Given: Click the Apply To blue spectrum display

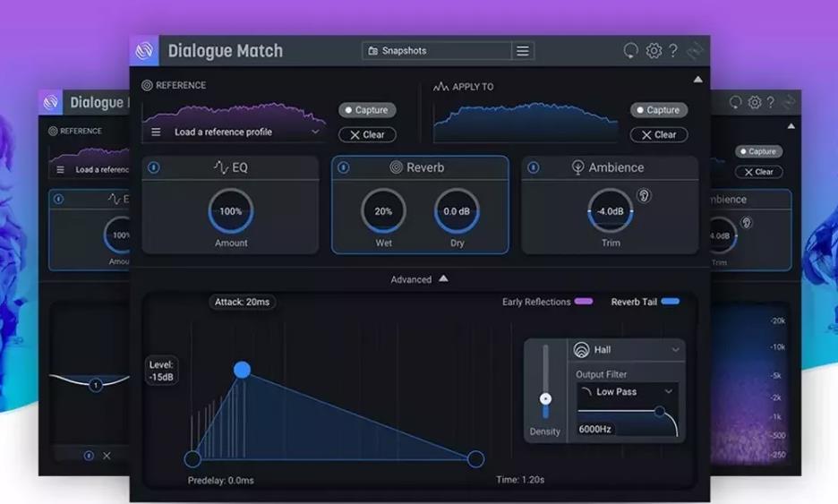Looking at the screenshot, I should (x=526, y=122).
